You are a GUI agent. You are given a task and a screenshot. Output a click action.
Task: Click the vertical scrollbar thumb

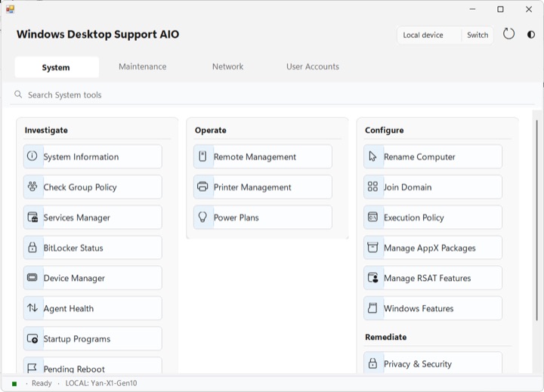(537, 221)
